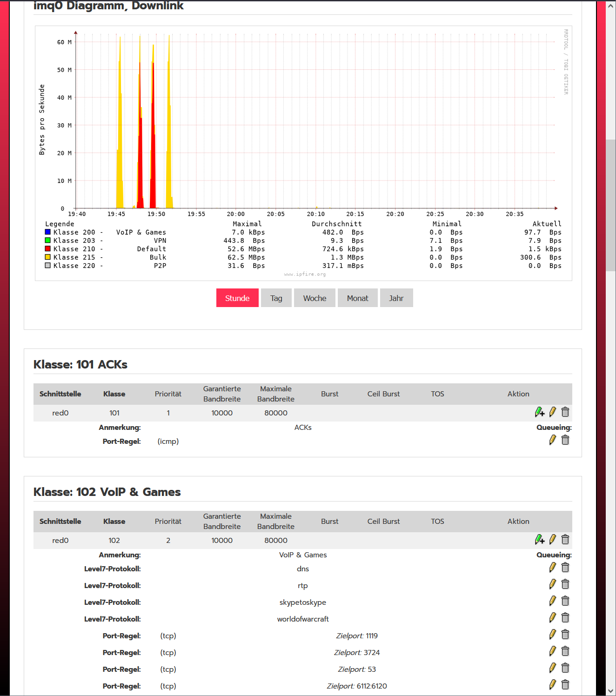The width and height of the screenshot is (616, 696).
Task: Click the 'Klasse: 102 VoIP & Games' heading
Action: click(107, 492)
